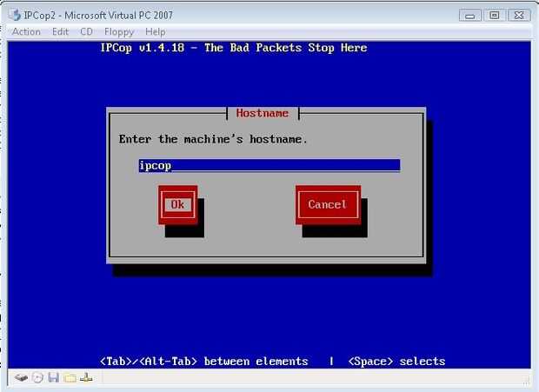Screen dimensions: 539x392
Task: Click the Cancel button in the Hostname dialog
Action: pyautogui.click(x=328, y=205)
